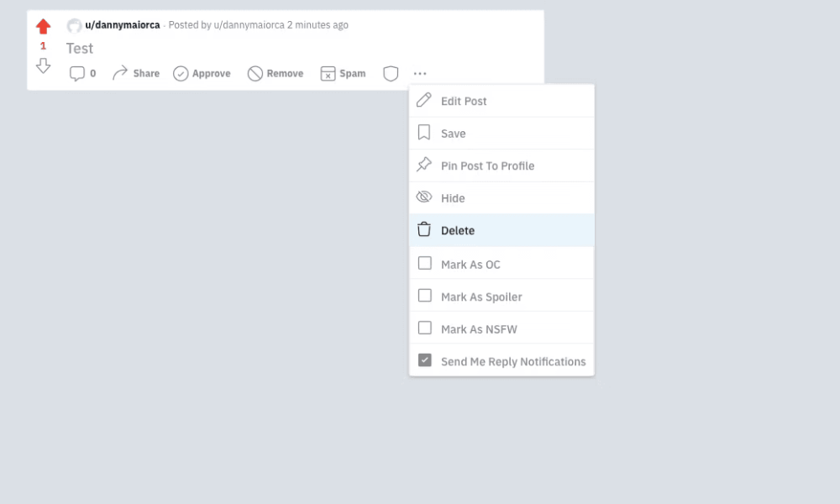Open the Test post title
Screen dimensions: 840x504
tap(80, 48)
